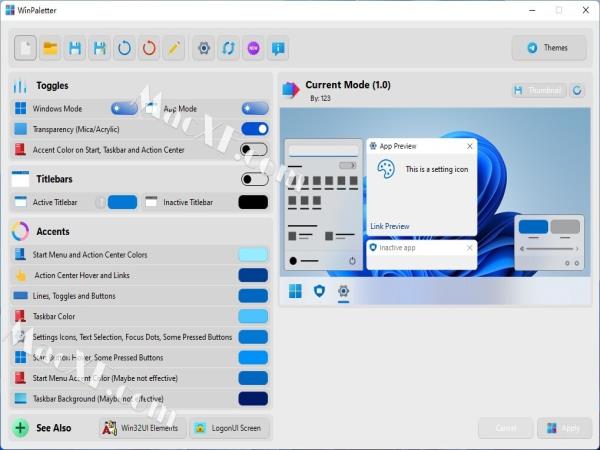
Task: Click the shield icon in preview taskbar
Action: point(320,291)
